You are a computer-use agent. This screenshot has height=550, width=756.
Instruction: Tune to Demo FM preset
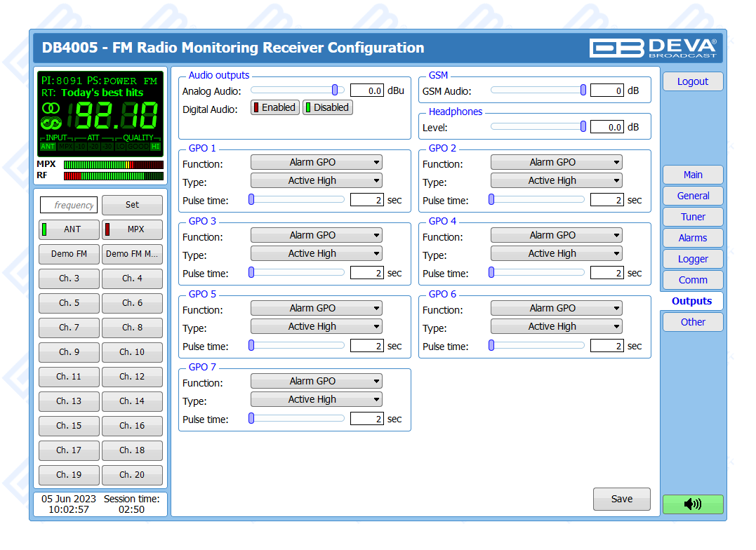tap(69, 254)
